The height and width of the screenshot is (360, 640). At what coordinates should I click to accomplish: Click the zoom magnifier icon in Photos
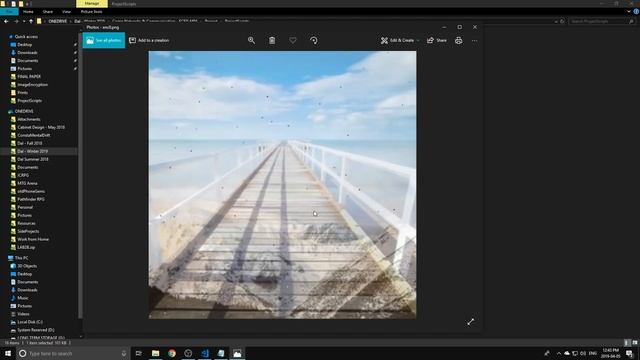click(x=251, y=40)
